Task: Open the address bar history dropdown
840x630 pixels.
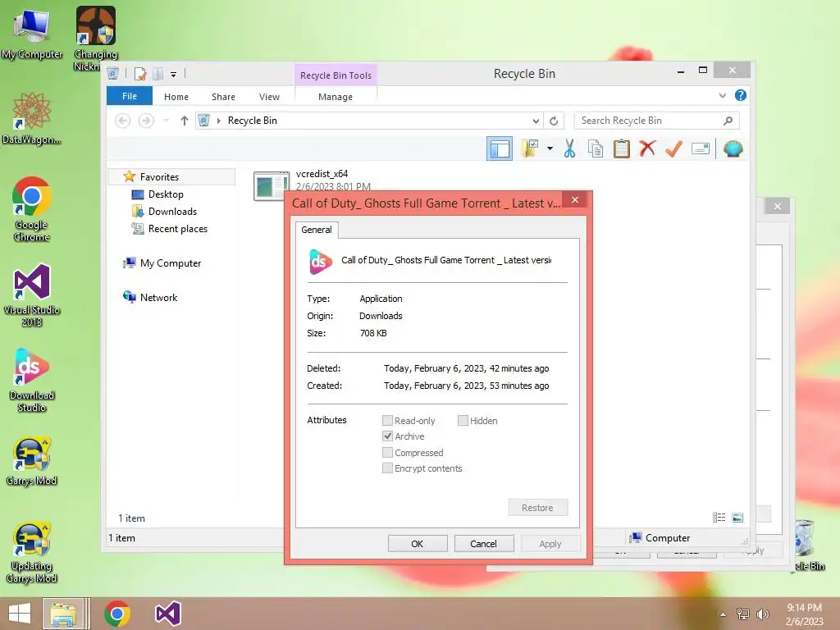Action: [x=536, y=121]
